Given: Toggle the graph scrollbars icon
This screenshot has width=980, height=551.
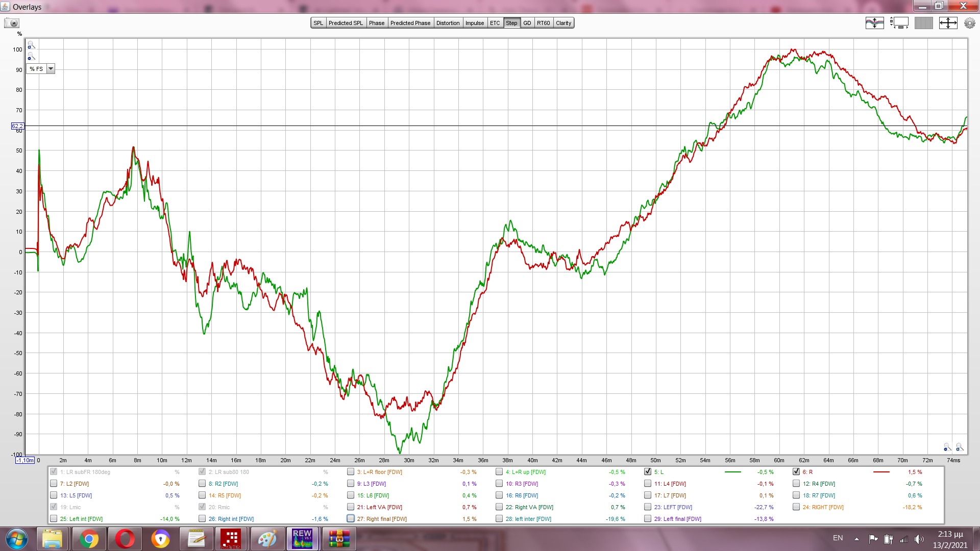Looking at the screenshot, I should pyautogui.click(x=899, y=23).
